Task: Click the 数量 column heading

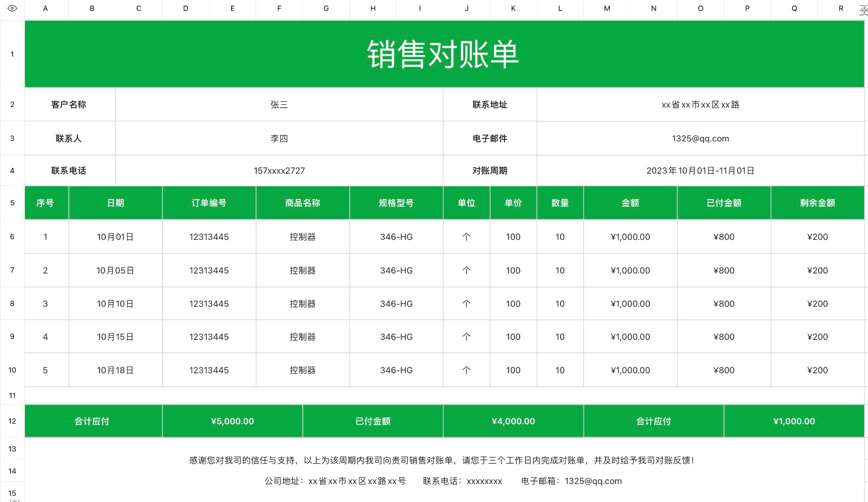Action: coord(560,203)
